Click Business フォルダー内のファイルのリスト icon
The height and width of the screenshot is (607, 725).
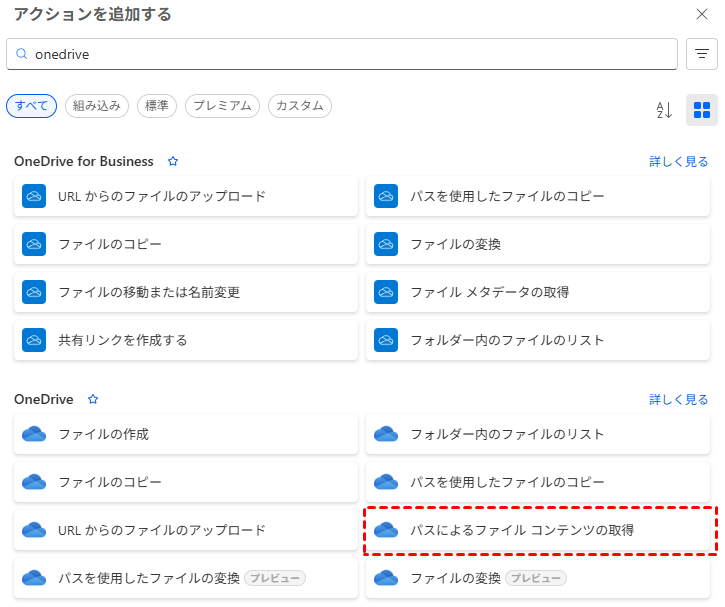[x=386, y=340]
